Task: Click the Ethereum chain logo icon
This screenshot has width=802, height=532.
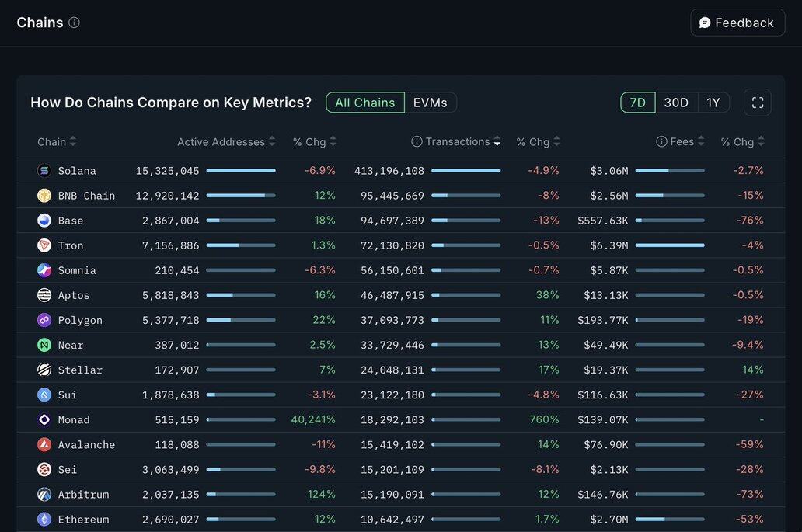Action: click(44, 520)
